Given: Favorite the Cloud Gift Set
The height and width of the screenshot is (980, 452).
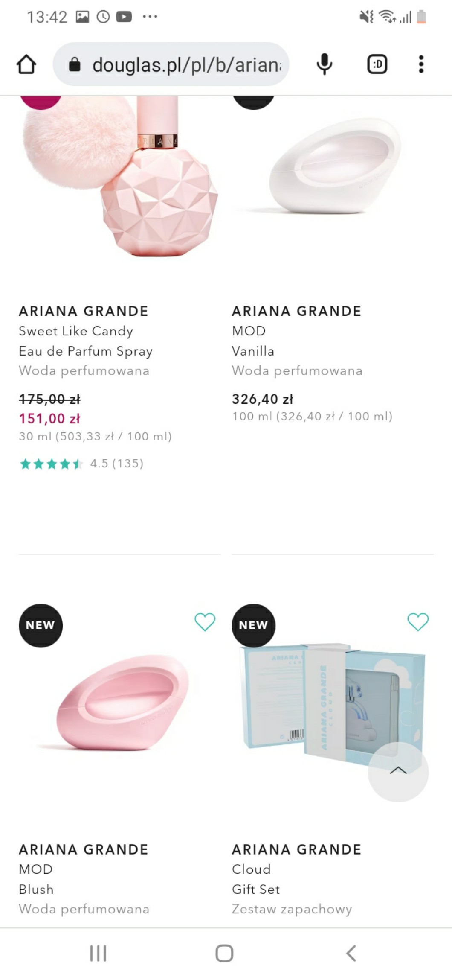Looking at the screenshot, I should [418, 622].
